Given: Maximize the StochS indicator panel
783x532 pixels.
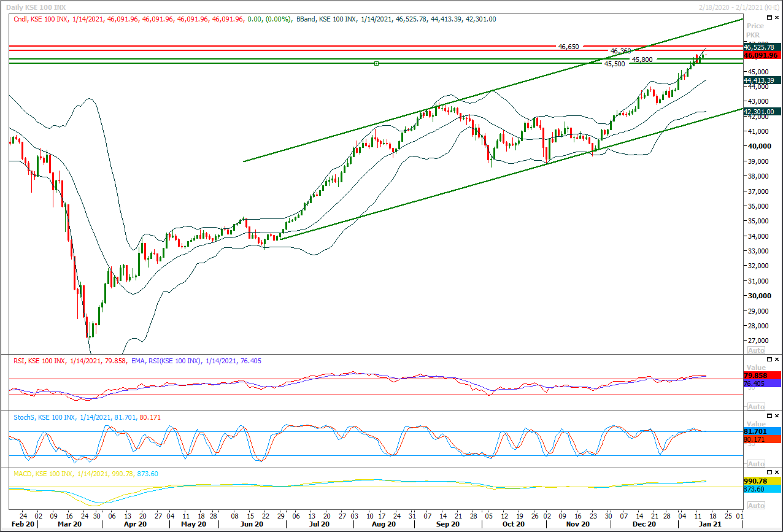Looking at the screenshot, I should point(770,416).
